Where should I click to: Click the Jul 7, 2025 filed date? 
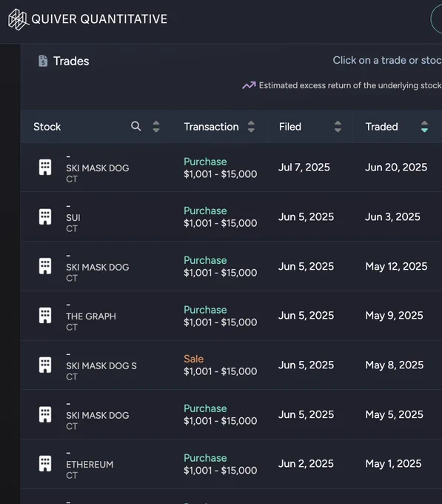click(304, 168)
